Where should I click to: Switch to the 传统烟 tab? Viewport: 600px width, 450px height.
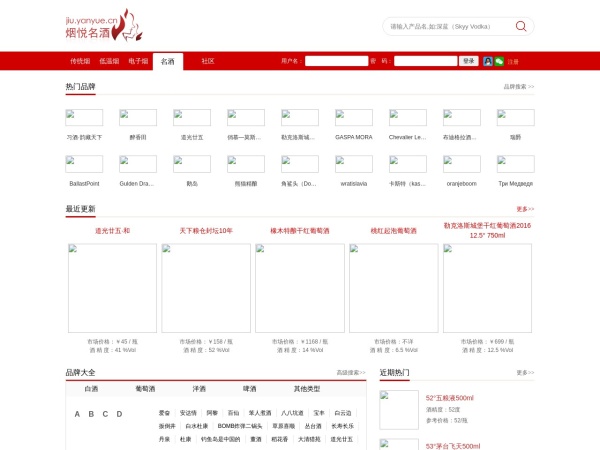pos(80,61)
